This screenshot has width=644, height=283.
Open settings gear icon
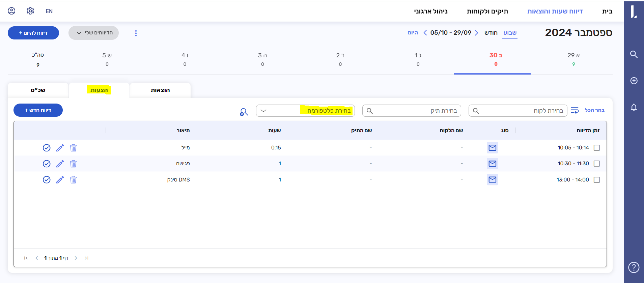coord(30,11)
